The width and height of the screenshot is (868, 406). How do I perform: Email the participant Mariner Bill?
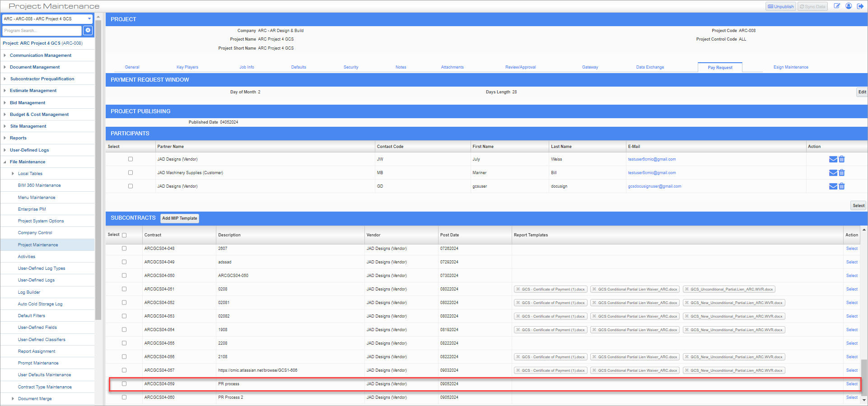click(x=833, y=173)
